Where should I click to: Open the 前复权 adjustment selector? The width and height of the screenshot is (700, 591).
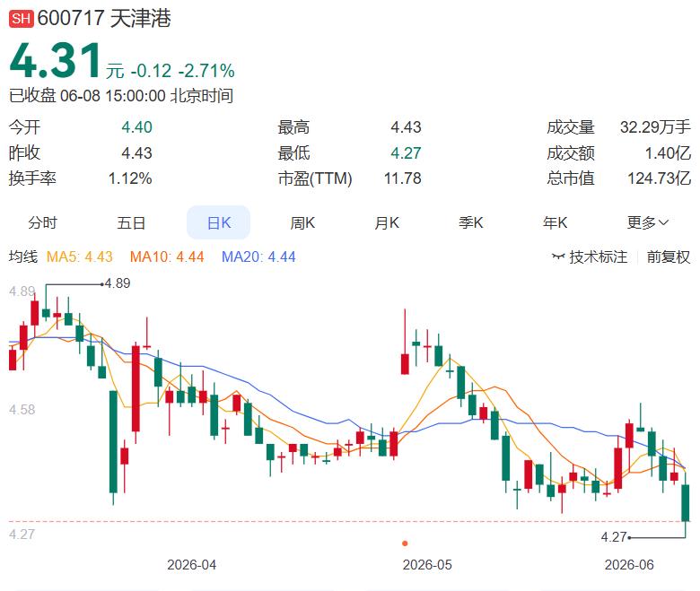pos(669,256)
